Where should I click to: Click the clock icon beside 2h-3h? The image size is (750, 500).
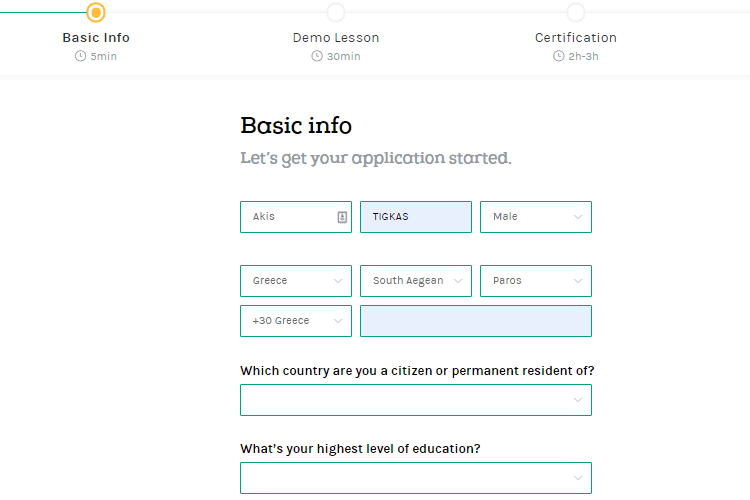558,56
